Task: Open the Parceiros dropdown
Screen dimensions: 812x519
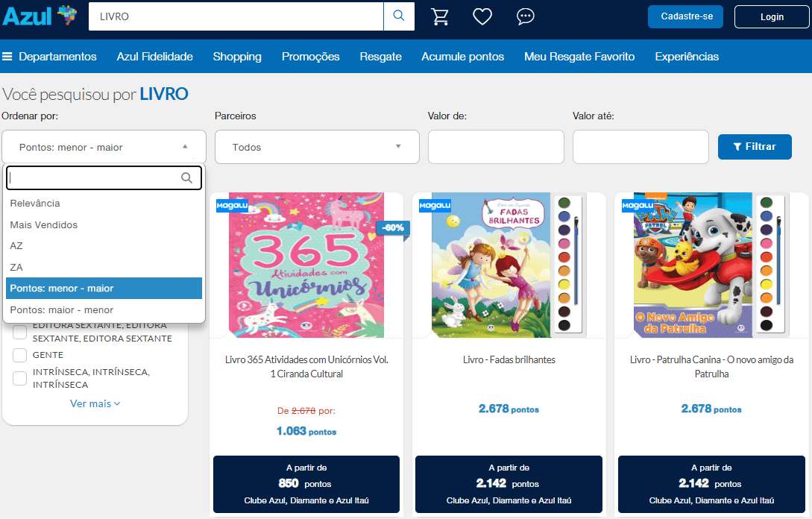Action: pos(317,147)
